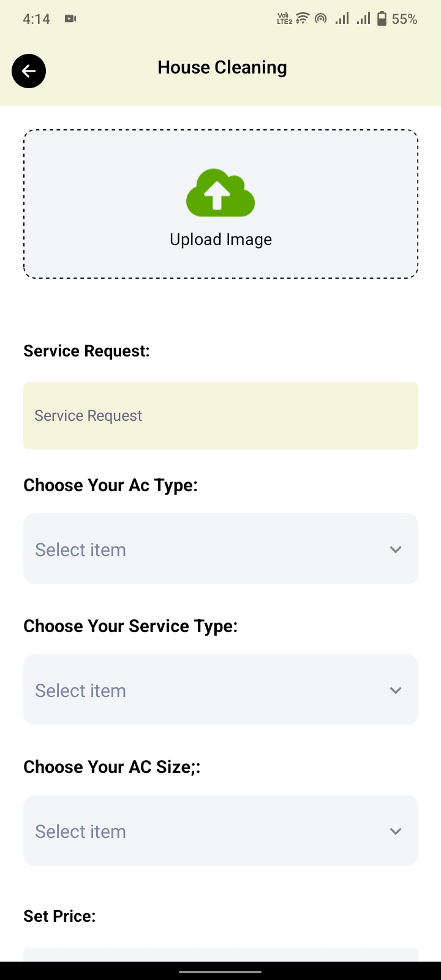The width and height of the screenshot is (441, 980).
Task: Tap the first mobile signal strength icon
Action: tap(342, 19)
